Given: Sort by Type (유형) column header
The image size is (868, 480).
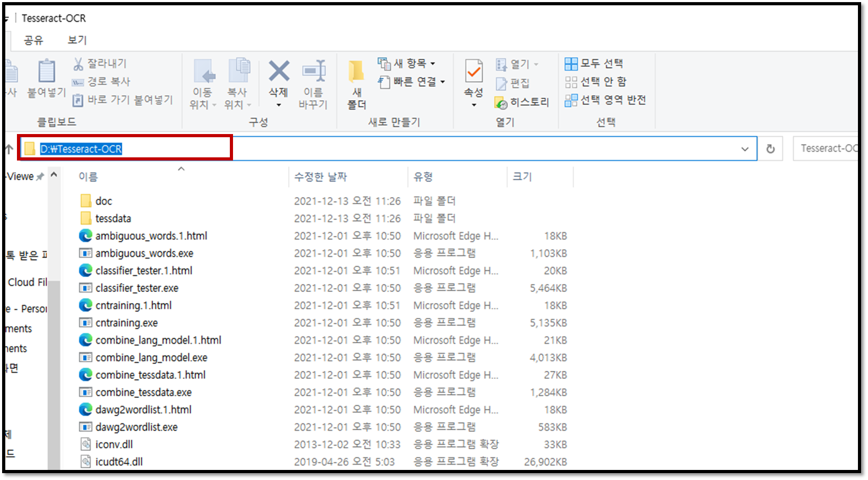Looking at the screenshot, I should (x=423, y=176).
